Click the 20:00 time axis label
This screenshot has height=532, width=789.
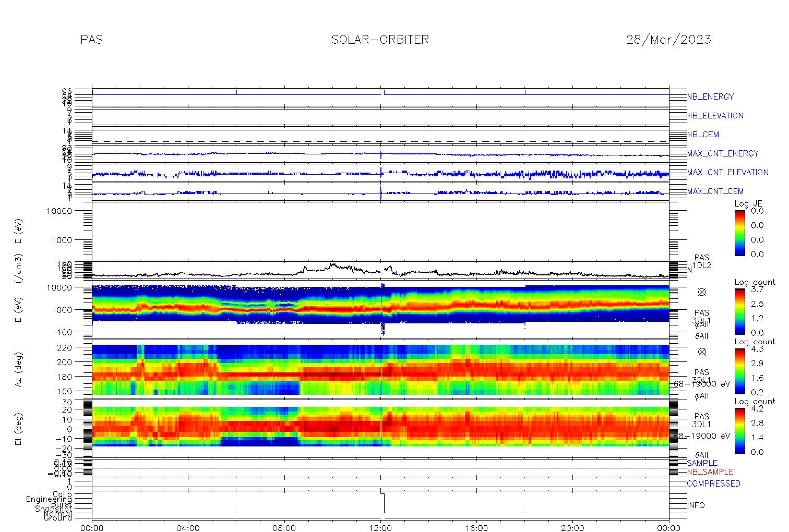[x=572, y=527]
